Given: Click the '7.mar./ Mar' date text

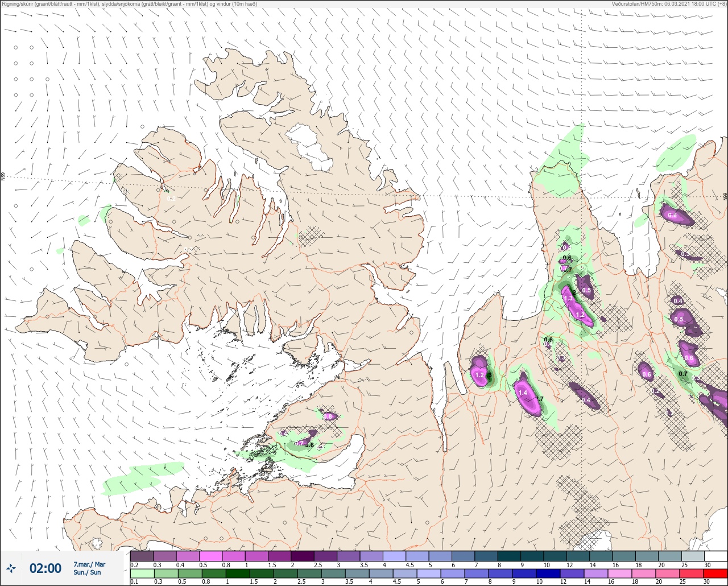Looking at the screenshot, I should pyautogui.click(x=89, y=564).
